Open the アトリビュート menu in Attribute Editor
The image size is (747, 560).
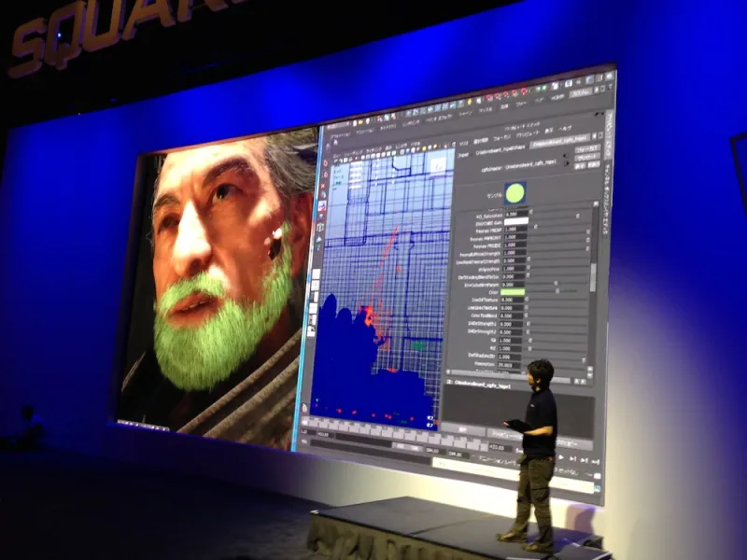click(528, 131)
